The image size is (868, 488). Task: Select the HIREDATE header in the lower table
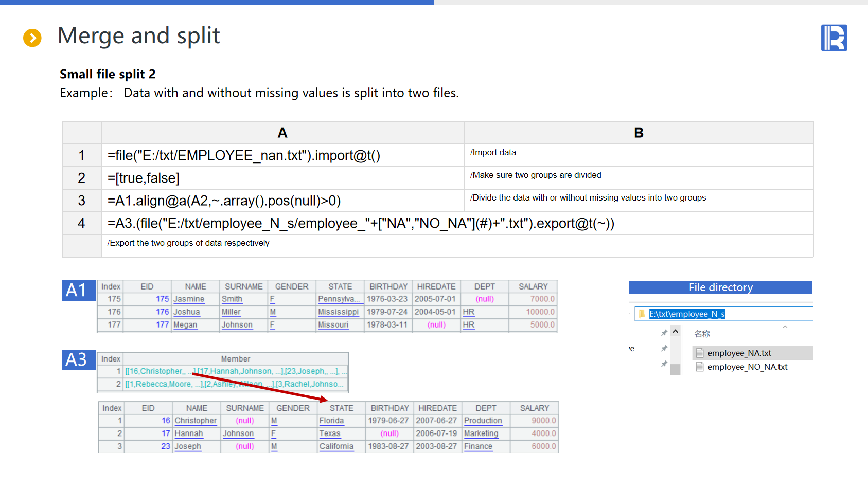[437, 408]
